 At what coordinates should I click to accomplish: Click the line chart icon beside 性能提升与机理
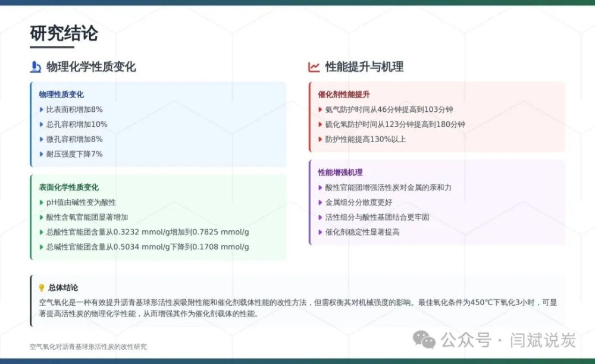[x=314, y=67]
